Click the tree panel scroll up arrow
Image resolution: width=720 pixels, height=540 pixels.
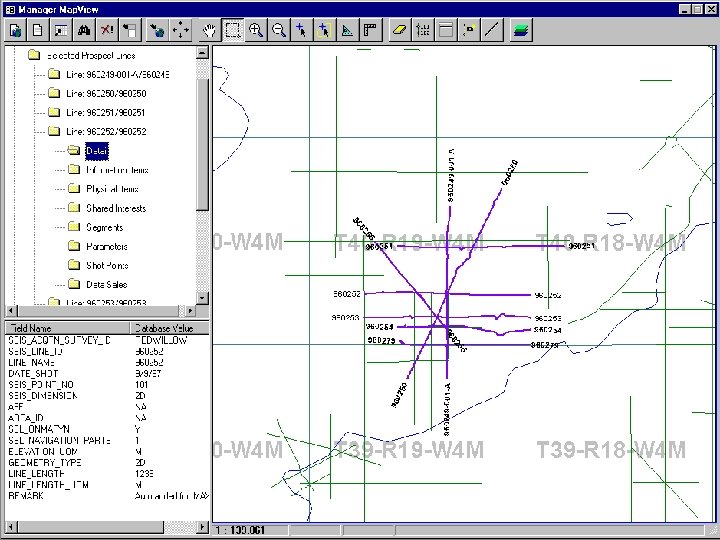pos(202,52)
